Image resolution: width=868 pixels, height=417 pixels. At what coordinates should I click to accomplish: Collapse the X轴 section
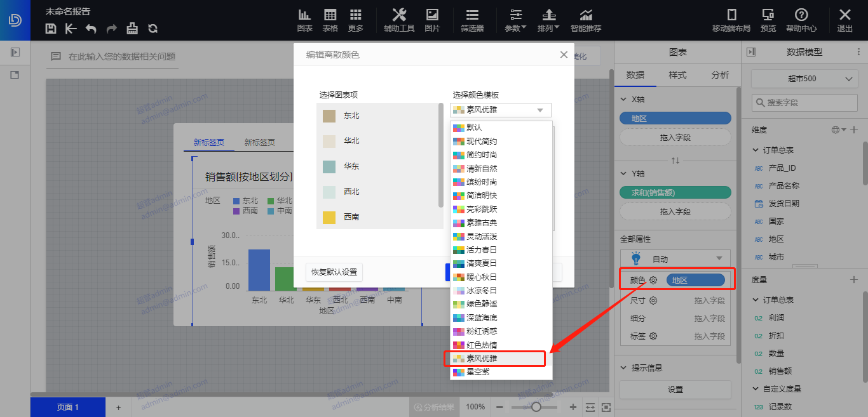point(624,100)
